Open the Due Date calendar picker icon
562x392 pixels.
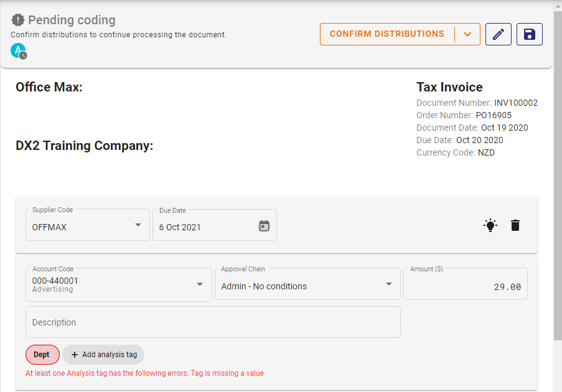pyautogui.click(x=264, y=226)
